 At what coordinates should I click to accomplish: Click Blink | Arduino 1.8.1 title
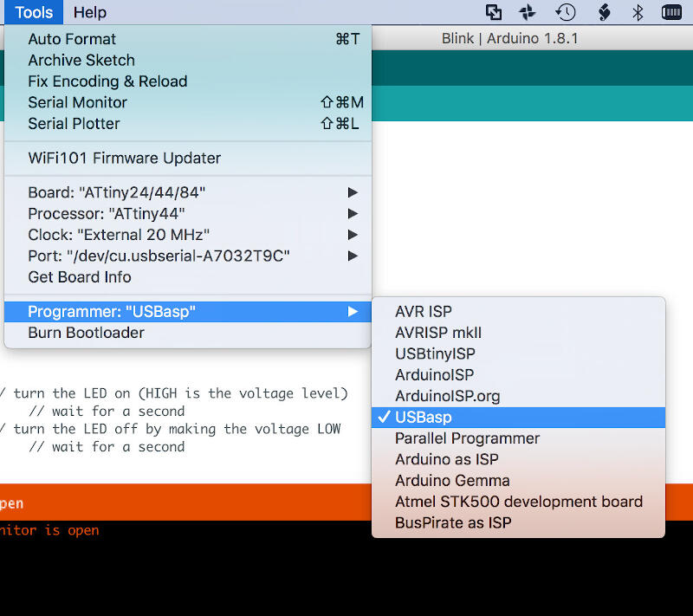pyautogui.click(x=509, y=38)
